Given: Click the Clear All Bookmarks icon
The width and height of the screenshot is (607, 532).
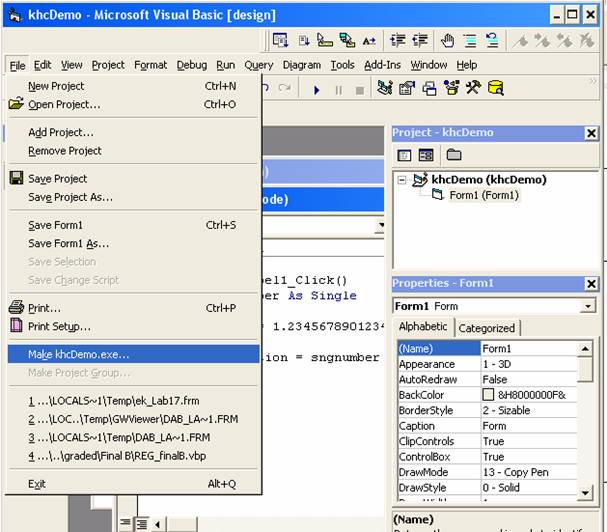Looking at the screenshot, I should [586, 40].
